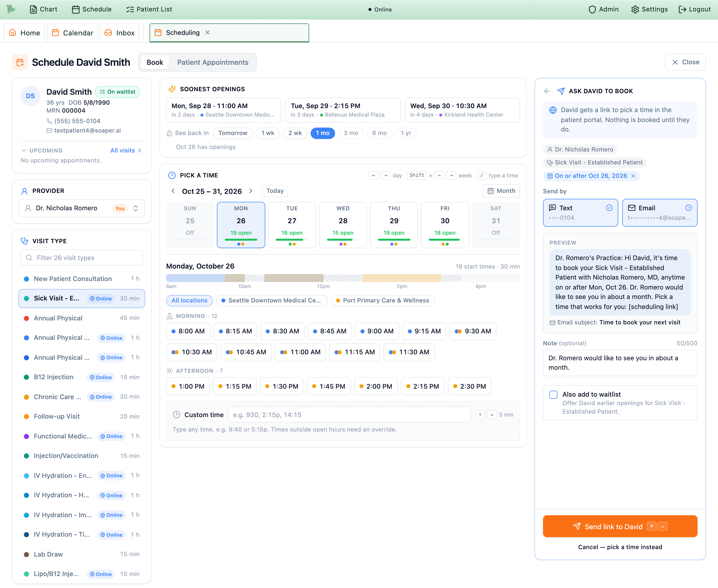Click the custom time down arrow
Image resolution: width=718 pixels, height=588 pixels.
(492, 415)
